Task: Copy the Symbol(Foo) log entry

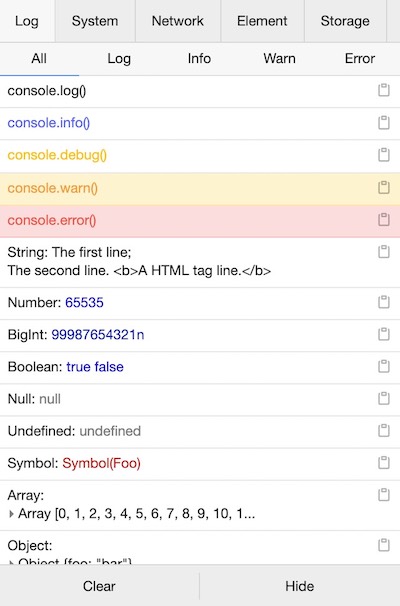Action: point(383,463)
